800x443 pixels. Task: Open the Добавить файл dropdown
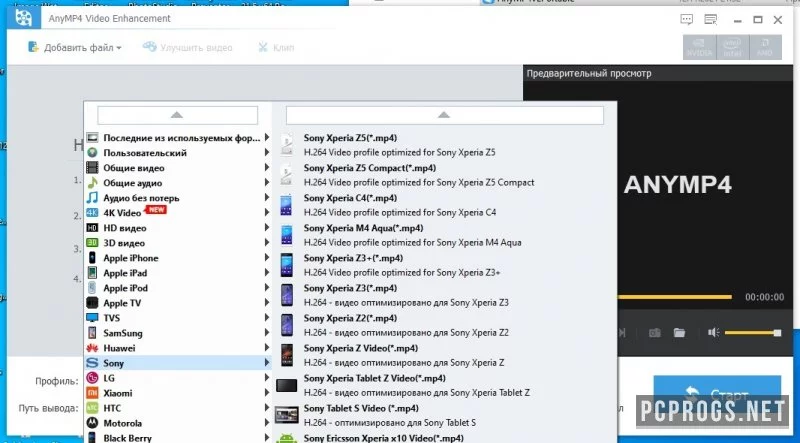coord(74,47)
